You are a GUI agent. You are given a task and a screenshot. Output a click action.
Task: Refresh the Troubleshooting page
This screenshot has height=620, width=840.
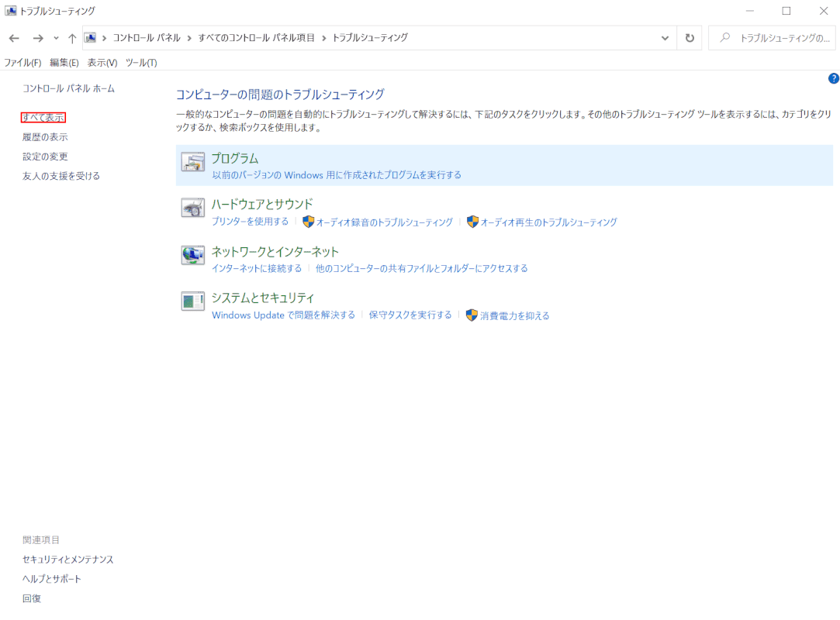click(690, 38)
